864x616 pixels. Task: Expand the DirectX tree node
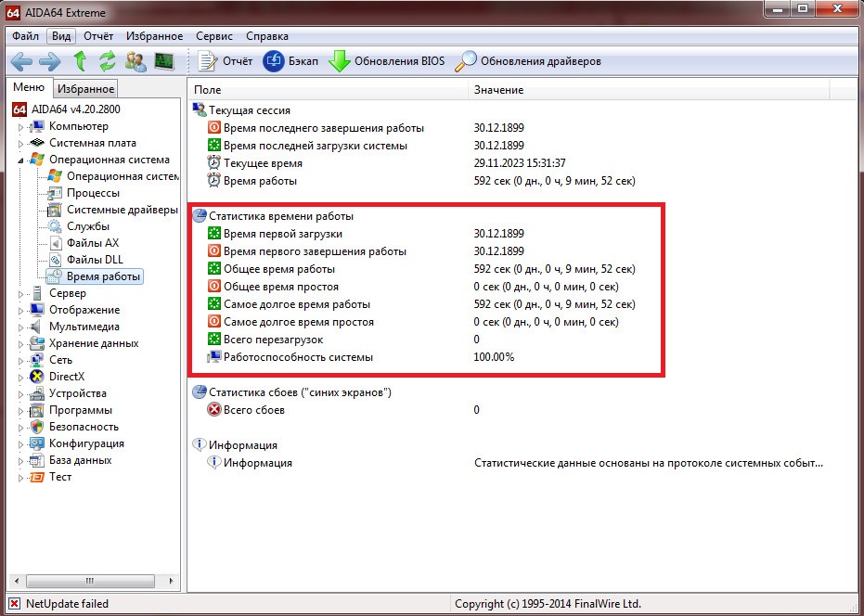coord(21,378)
